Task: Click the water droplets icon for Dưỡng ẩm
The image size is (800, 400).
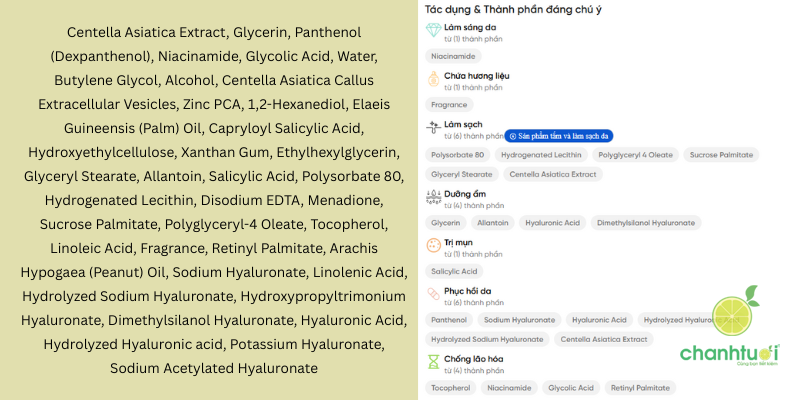Action: (x=433, y=197)
